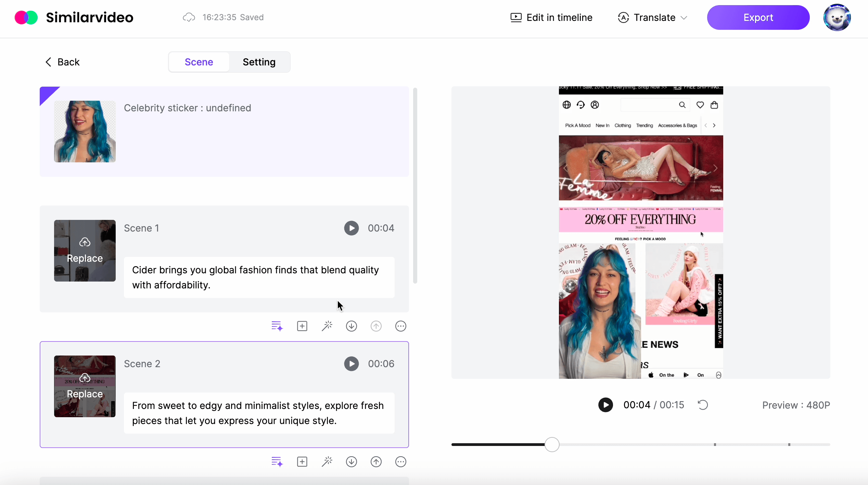
Task: Click the Scene 1 duration 00:04
Action: click(381, 228)
